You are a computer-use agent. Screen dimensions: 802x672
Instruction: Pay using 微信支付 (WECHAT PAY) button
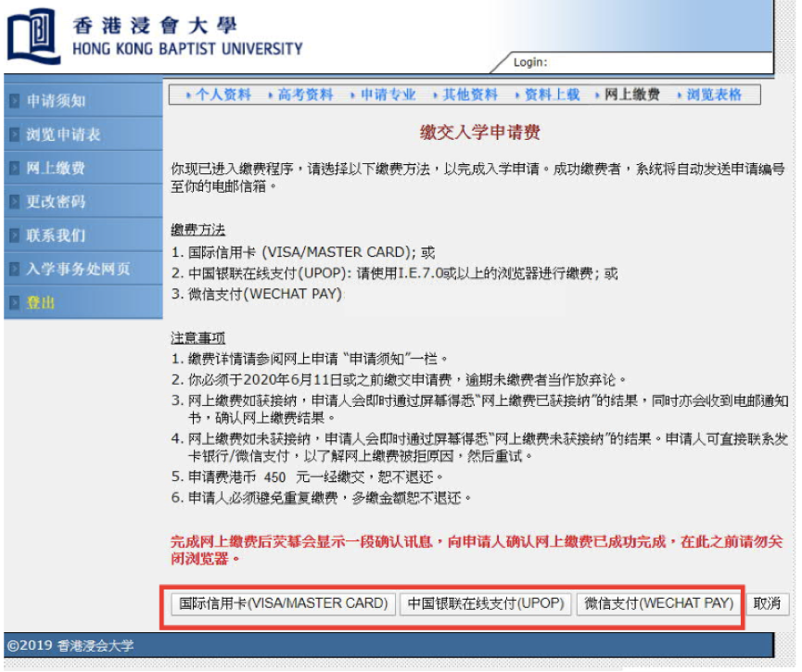click(658, 603)
